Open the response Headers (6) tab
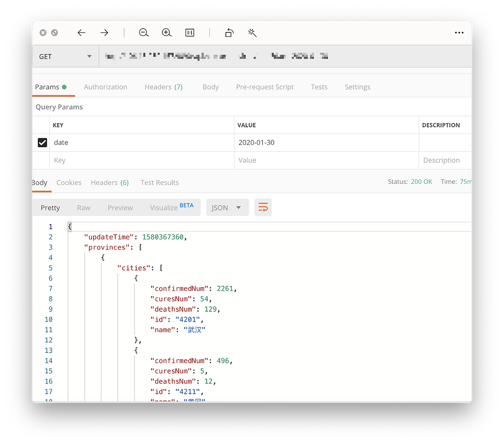This screenshot has height=445, width=504. 110,183
